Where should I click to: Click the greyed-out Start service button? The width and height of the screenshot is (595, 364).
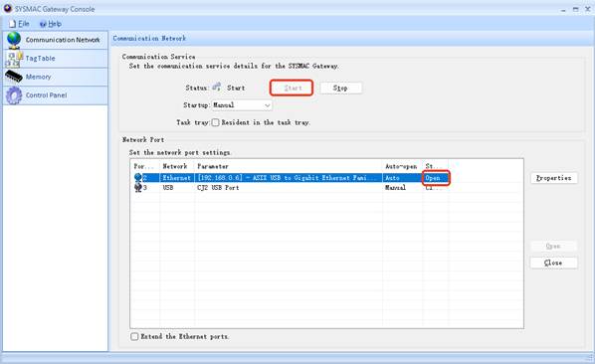pyautogui.click(x=292, y=88)
